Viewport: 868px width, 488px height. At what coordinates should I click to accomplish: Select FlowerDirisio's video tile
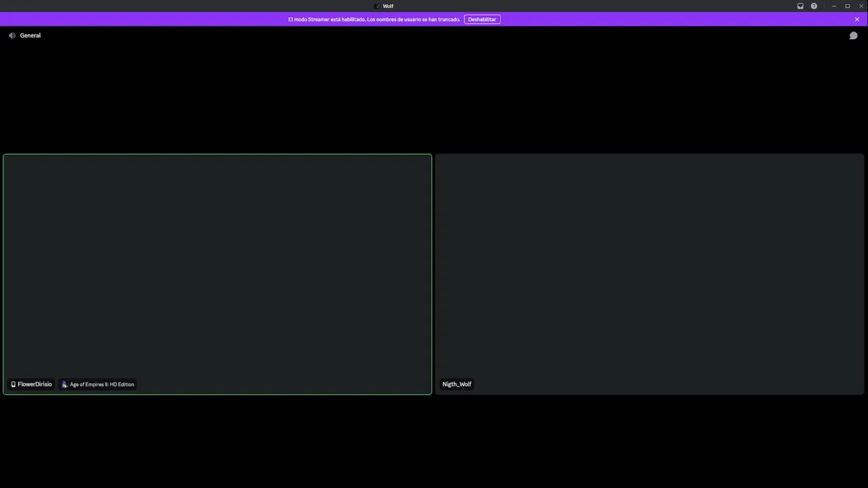tap(217, 274)
